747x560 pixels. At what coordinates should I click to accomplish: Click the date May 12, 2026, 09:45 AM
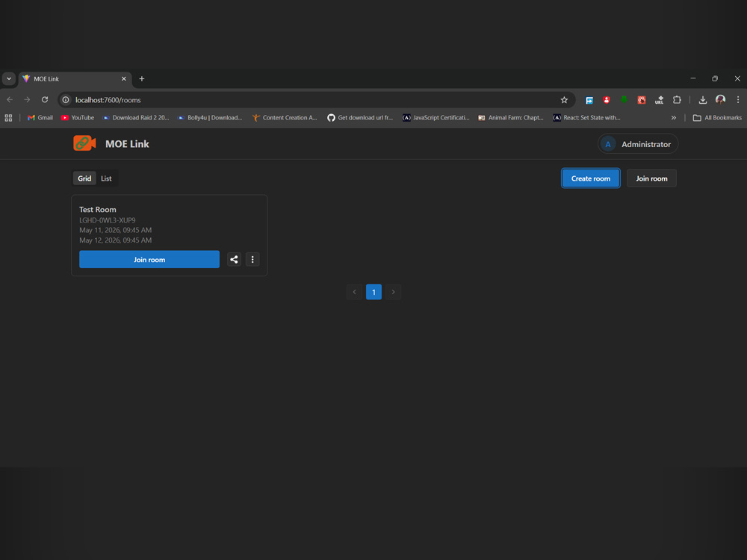tap(115, 240)
